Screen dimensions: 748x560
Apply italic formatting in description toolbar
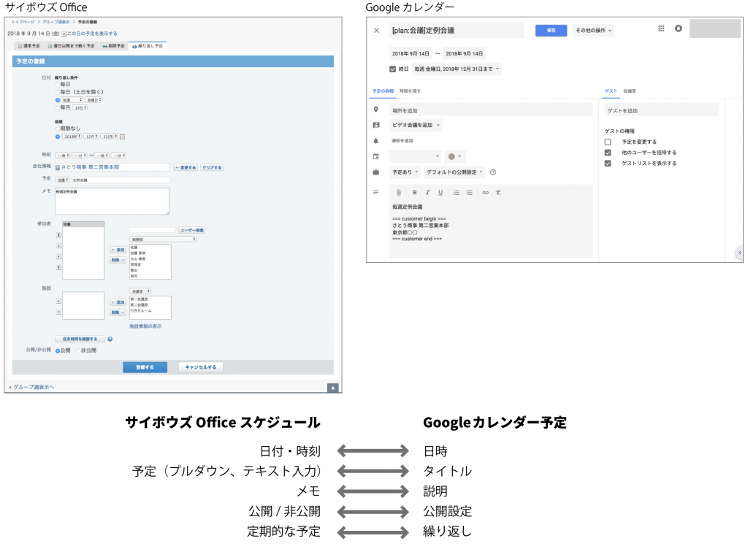coord(427,193)
